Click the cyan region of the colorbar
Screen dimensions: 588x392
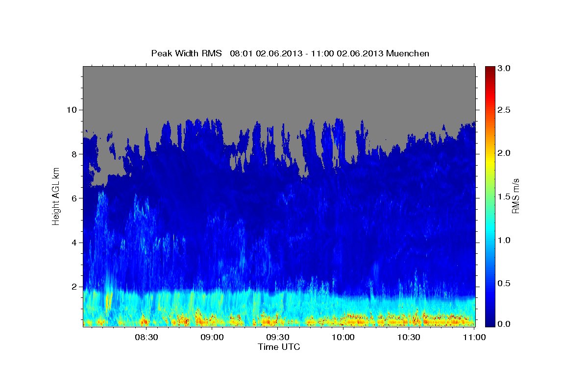point(490,230)
